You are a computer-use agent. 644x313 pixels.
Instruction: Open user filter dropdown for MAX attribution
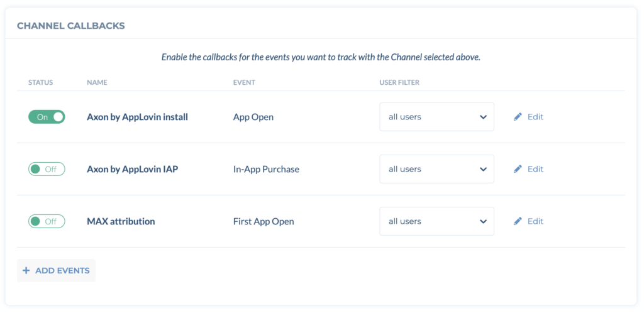pyautogui.click(x=436, y=221)
